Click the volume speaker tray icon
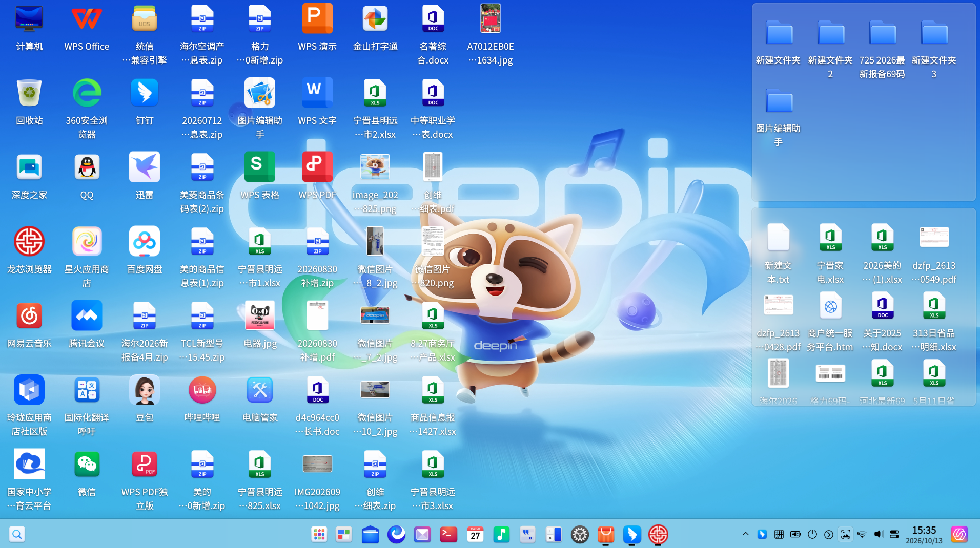This screenshot has width=980, height=548. point(878,534)
